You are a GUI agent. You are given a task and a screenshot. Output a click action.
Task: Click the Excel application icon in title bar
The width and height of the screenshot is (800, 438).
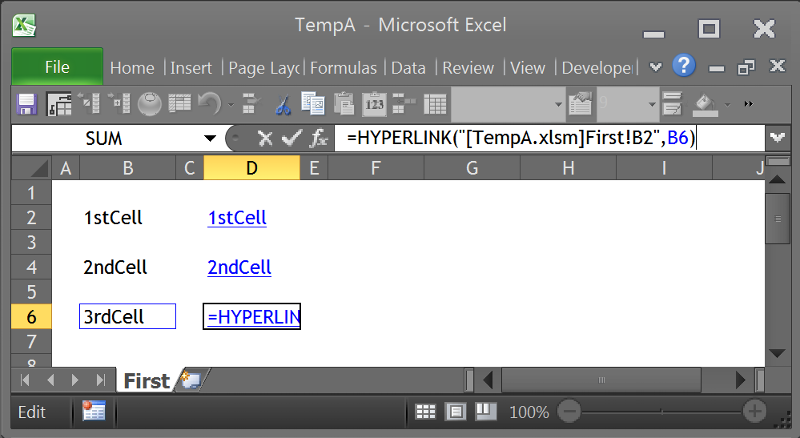(x=24, y=26)
